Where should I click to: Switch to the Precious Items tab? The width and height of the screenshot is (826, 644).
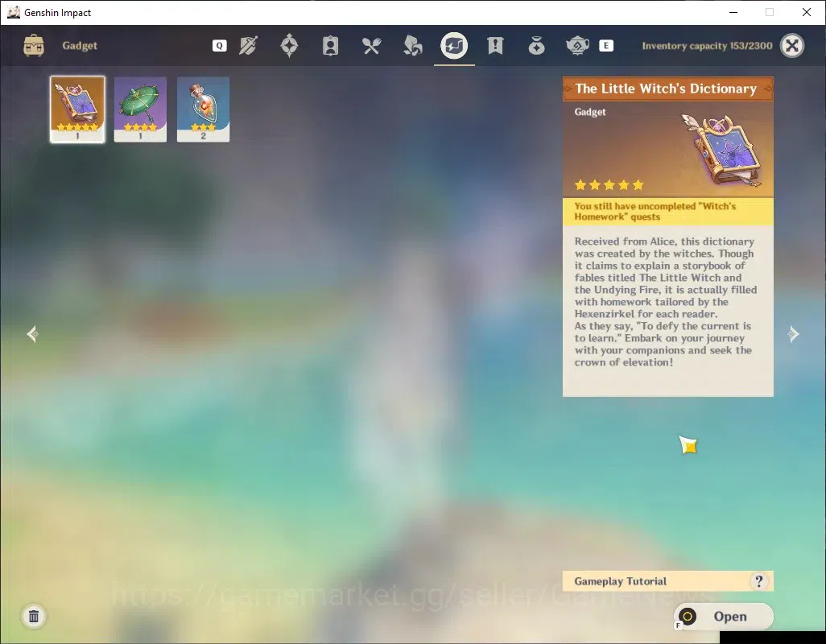pyautogui.click(x=536, y=46)
